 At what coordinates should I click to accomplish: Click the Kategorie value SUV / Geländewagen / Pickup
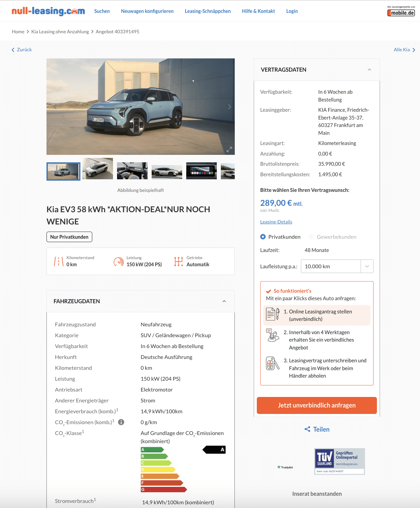pos(176,335)
